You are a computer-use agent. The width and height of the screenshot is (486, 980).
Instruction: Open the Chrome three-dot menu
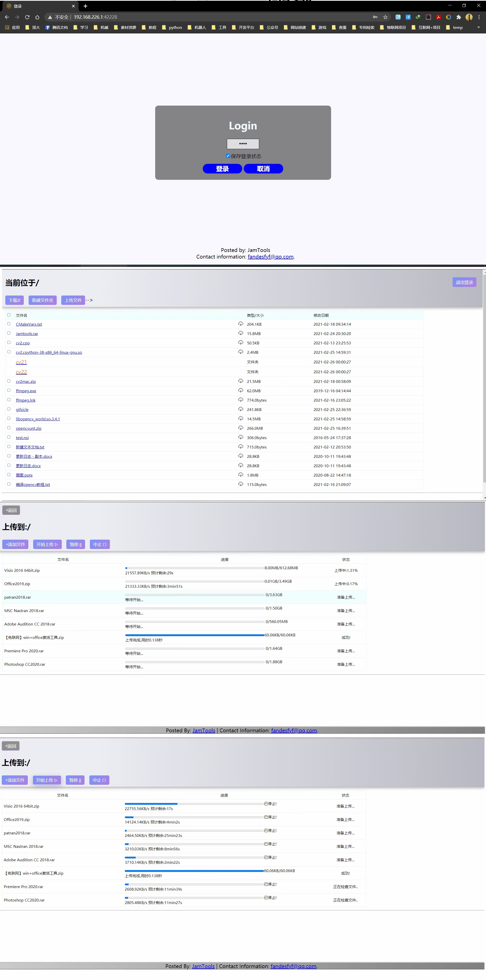479,17
